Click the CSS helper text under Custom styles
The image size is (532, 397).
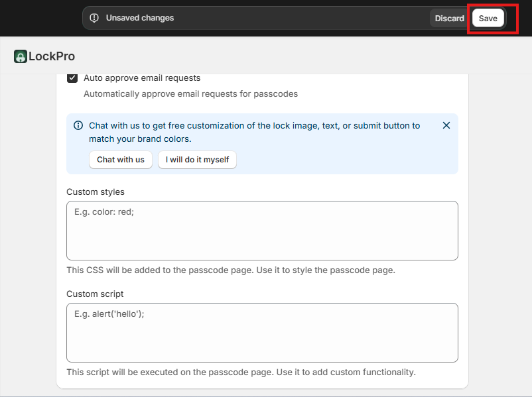231,270
